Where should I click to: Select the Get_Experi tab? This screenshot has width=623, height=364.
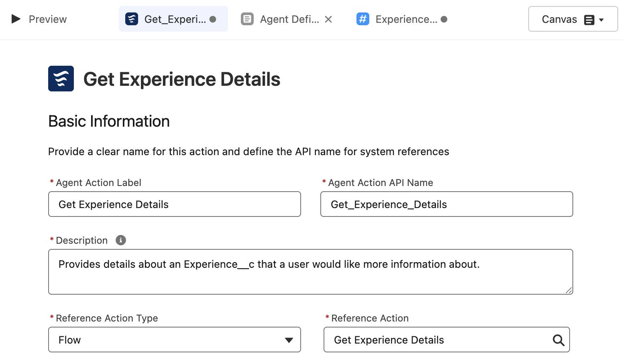click(x=173, y=18)
